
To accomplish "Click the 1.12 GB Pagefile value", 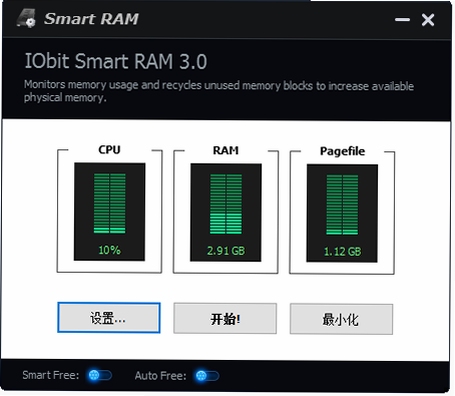I will 342,251.
